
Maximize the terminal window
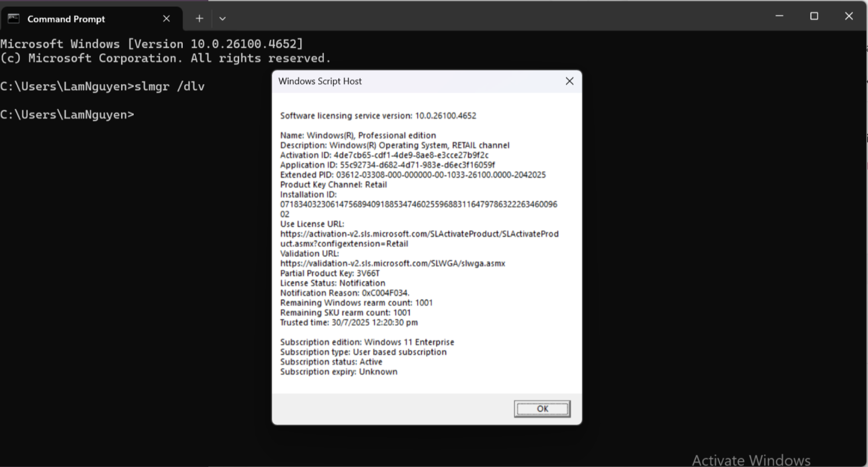click(814, 16)
